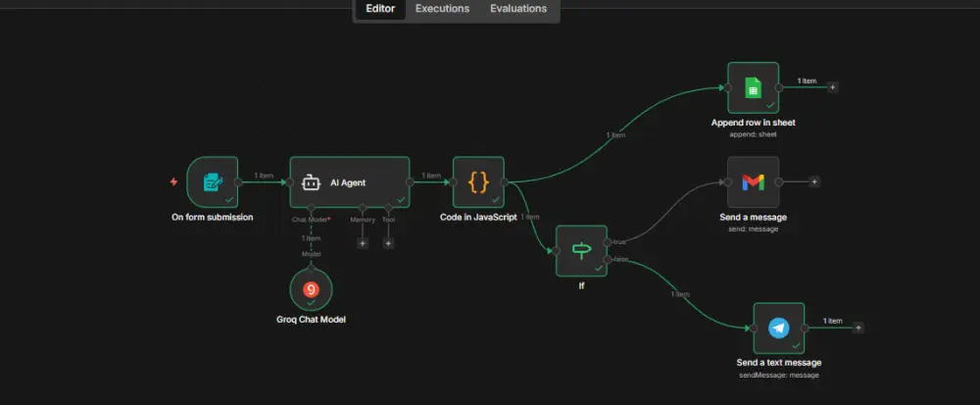Add a Memory sub-node with plus button
Image resolution: width=980 pixels, height=405 pixels.
pos(363,243)
